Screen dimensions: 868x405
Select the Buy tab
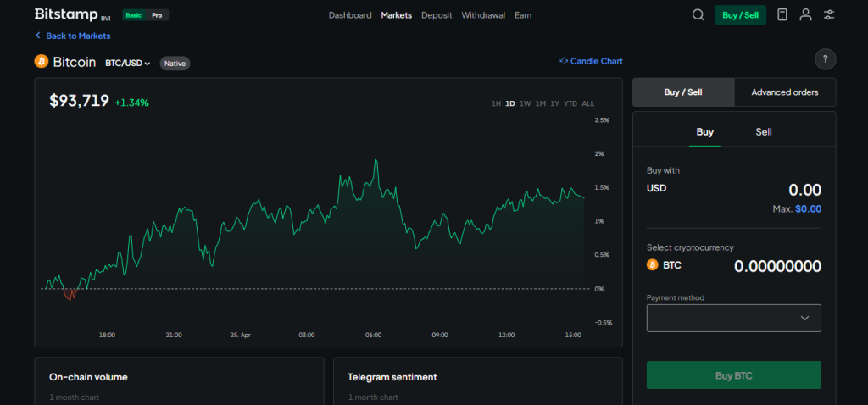pos(704,132)
